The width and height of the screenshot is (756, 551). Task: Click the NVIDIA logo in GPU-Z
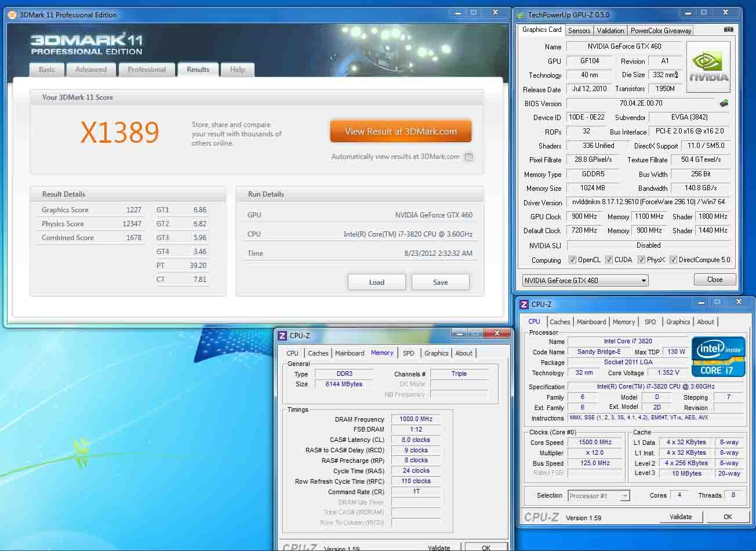click(x=708, y=67)
